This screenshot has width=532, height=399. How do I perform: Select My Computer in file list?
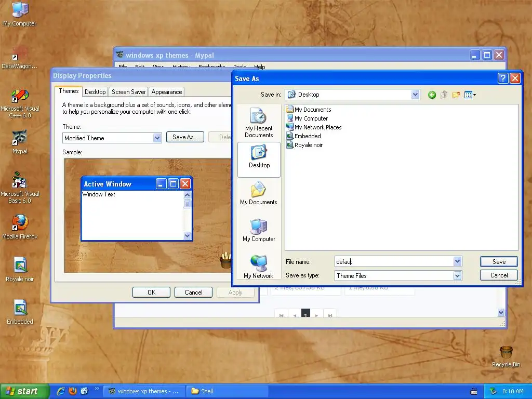307,118
